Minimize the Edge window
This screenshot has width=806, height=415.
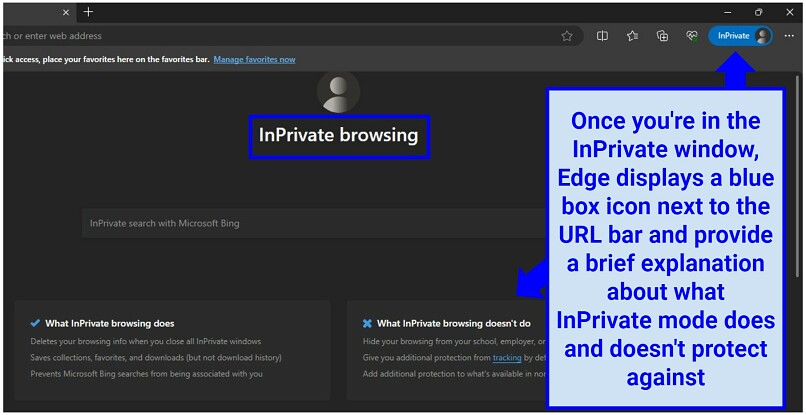pyautogui.click(x=727, y=12)
